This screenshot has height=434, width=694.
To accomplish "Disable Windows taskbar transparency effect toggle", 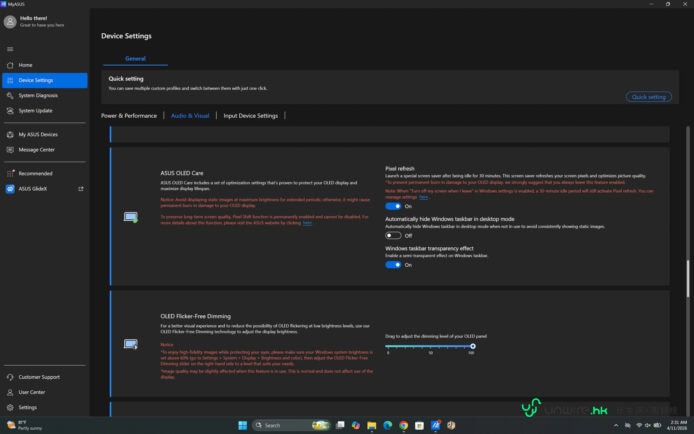I will 393,265.
